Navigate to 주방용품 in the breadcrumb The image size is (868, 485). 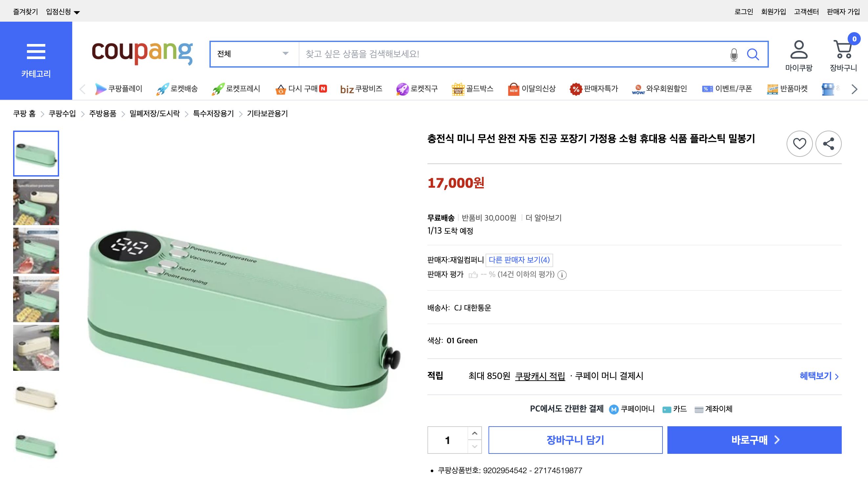pyautogui.click(x=103, y=114)
